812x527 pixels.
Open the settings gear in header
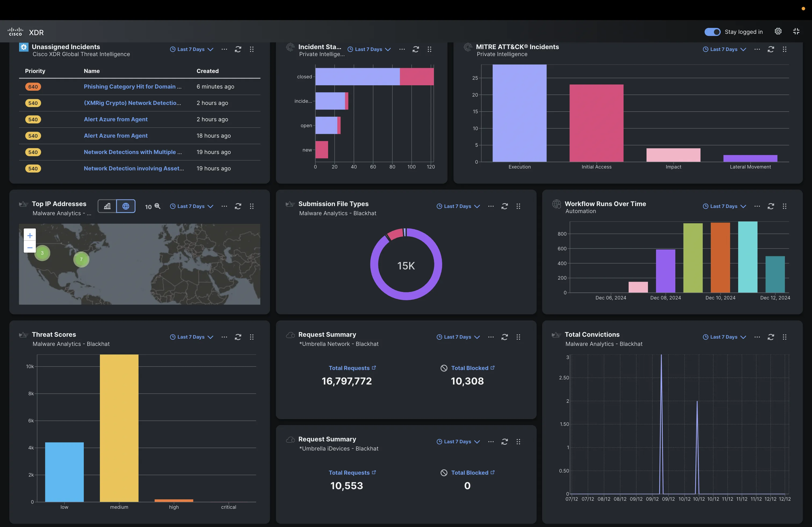pyautogui.click(x=778, y=31)
